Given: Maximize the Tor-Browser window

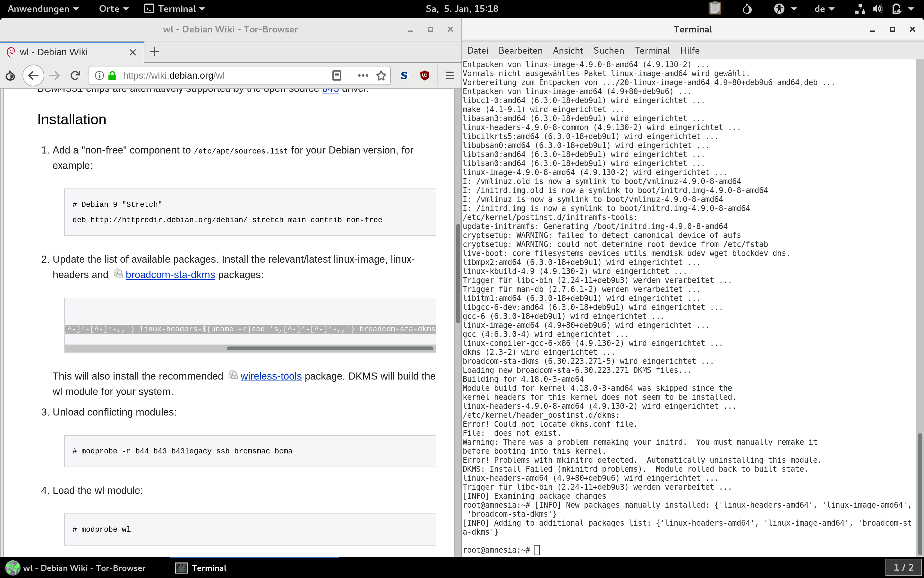Looking at the screenshot, I should tap(430, 30).
